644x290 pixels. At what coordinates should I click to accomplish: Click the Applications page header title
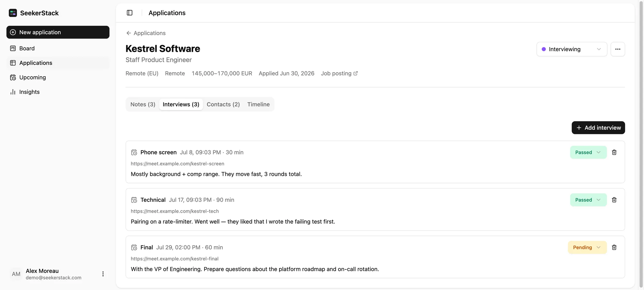[167, 13]
